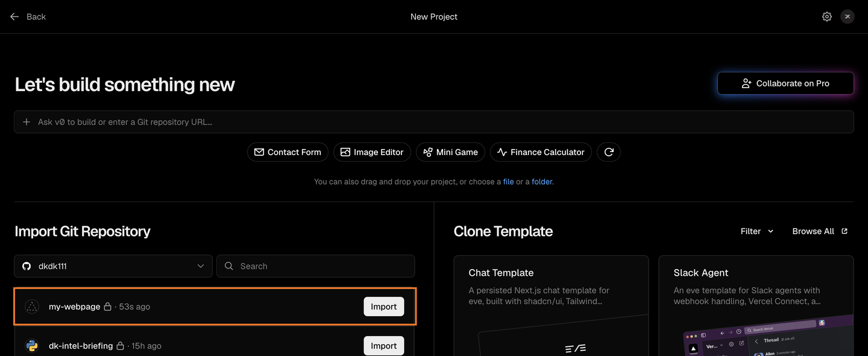The image size is (868, 356).
Task: Choose the Contact Form suggestion
Action: pos(288,152)
